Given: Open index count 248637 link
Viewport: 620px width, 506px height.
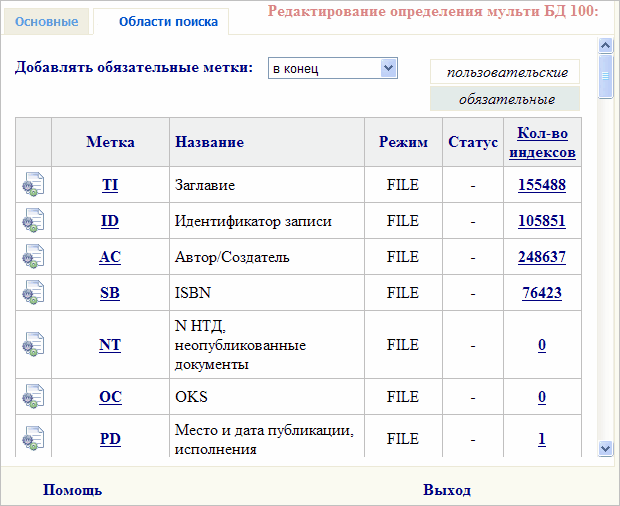Looking at the screenshot, I should point(542,257).
